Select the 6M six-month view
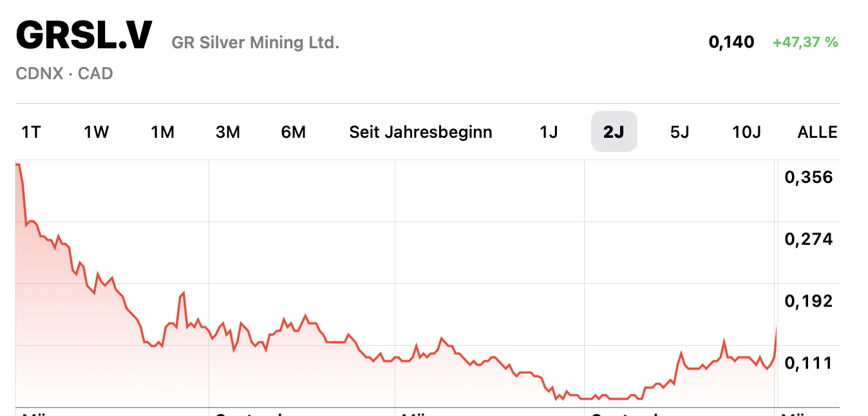 pos(294,131)
